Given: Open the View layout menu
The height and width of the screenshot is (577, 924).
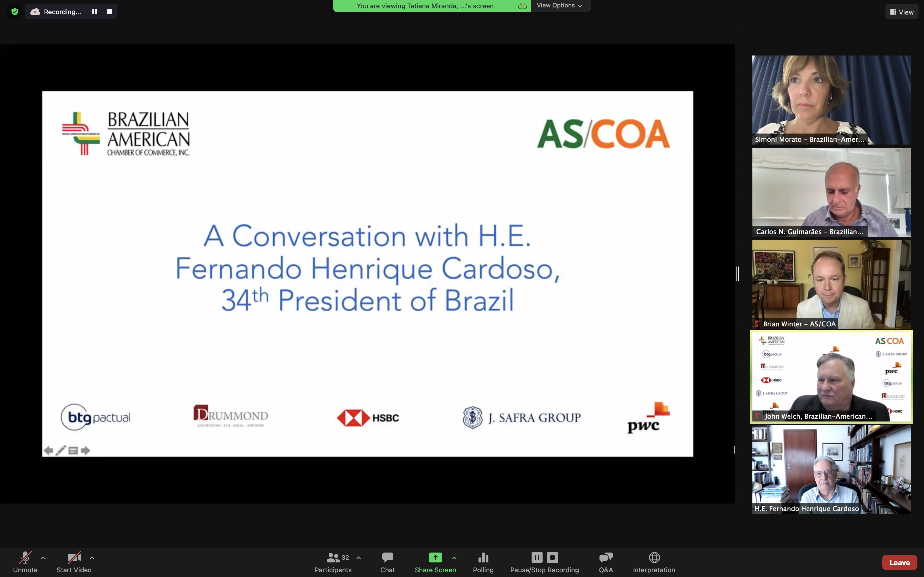Looking at the screenshot, I should [901, 12].
